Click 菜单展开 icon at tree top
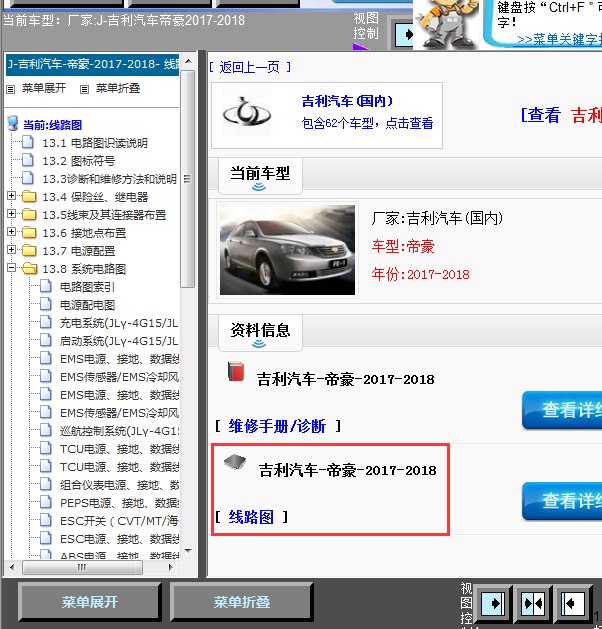Image resolution: width=602 pixels, height=629 pixels. click(10, 89)
